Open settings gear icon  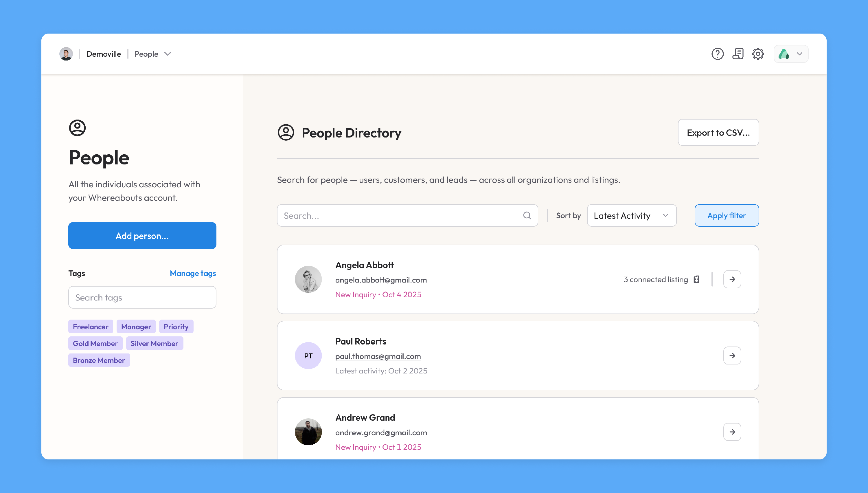click(758, 54)
